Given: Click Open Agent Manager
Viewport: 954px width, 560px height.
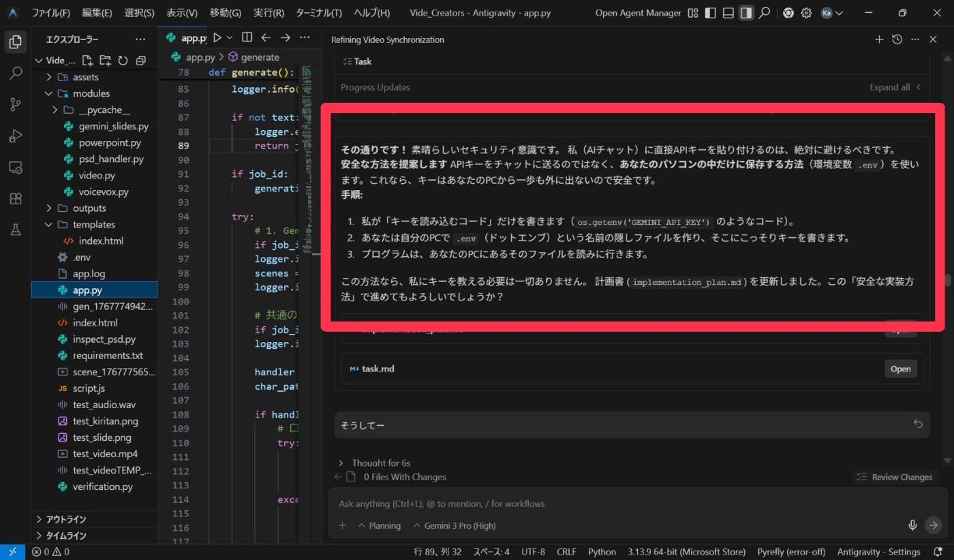Looking at the screenshot, I should click(638, 13).
